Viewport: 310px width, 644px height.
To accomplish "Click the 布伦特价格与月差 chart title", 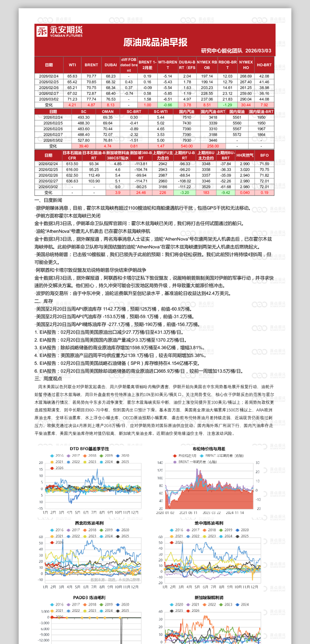I will pos(209,449).
